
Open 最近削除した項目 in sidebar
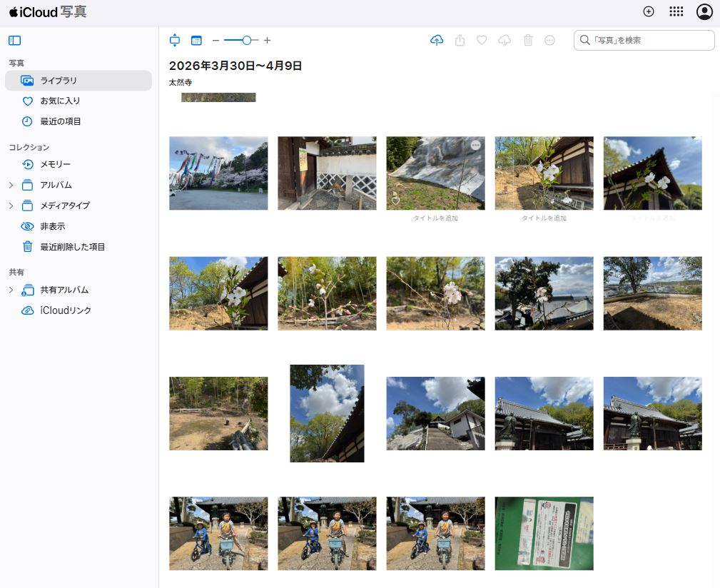coord(72,247)
